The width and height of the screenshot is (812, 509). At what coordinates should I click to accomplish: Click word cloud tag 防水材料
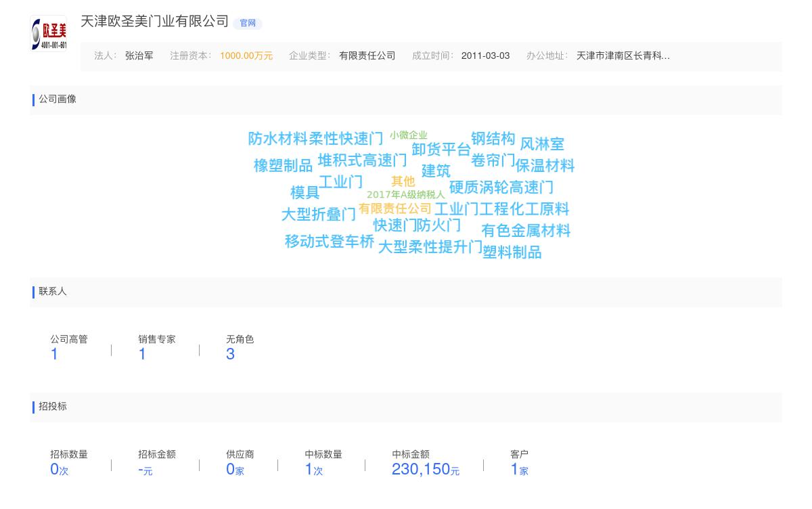[277, 139]
